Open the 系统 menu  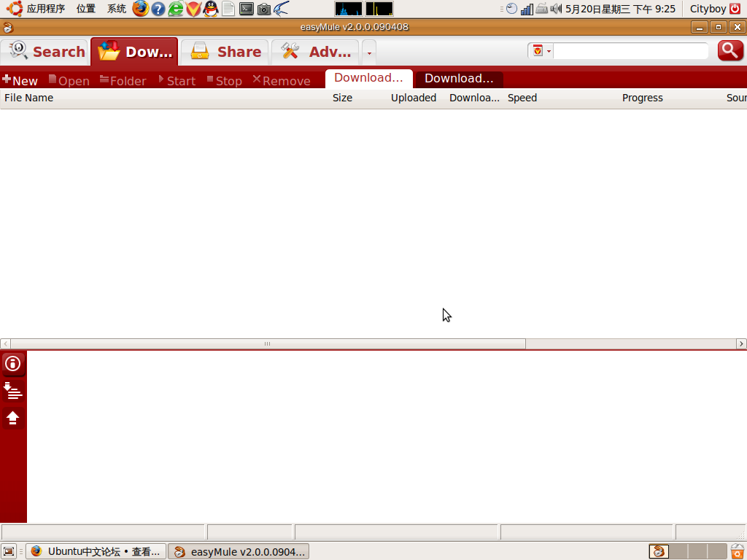(116, 9)
